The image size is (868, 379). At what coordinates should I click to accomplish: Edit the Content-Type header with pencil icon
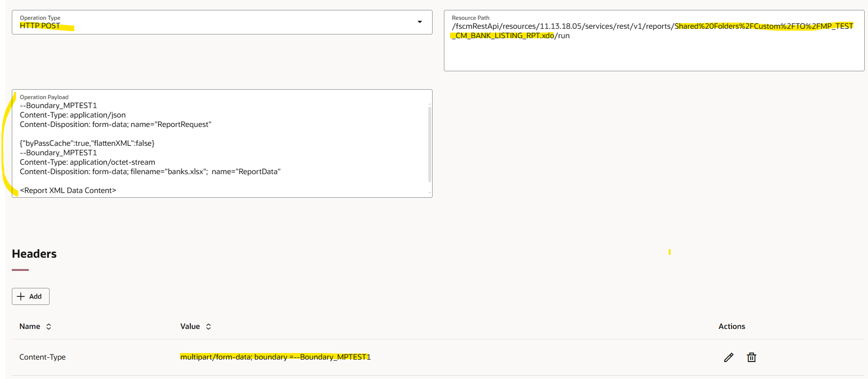click(x=729, y=357)
